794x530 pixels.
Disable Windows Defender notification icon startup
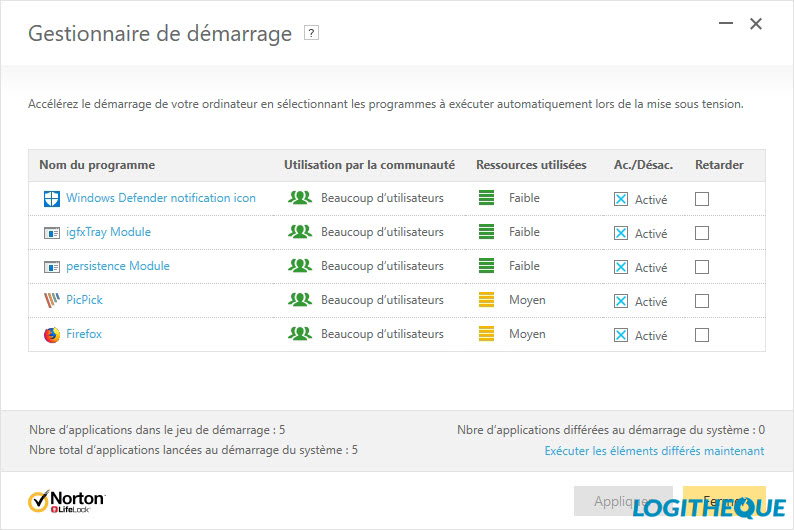621,199
